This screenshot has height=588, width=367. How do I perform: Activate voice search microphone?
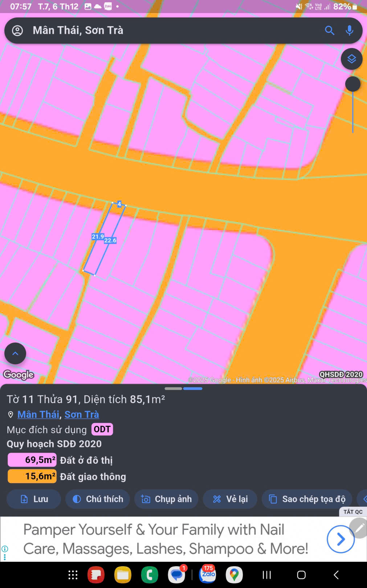tap(349, 31)
